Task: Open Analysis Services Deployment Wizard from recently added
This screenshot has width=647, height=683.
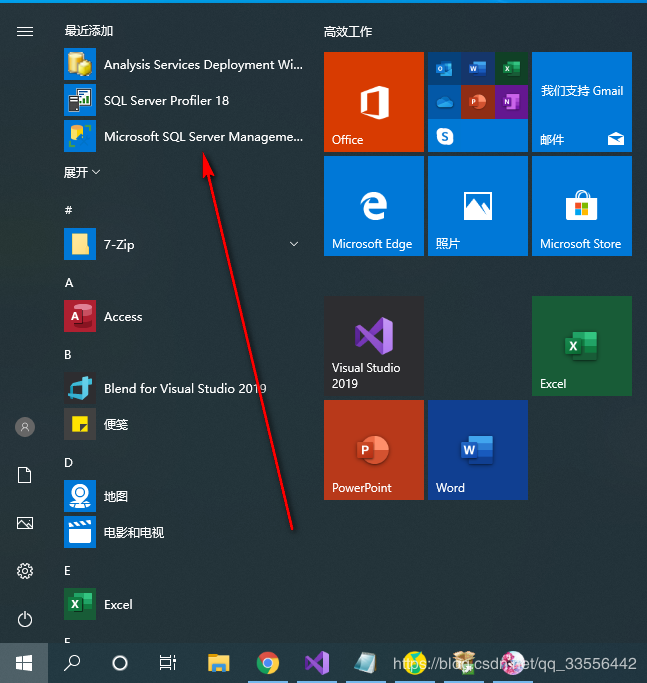Action: point(183,64)
